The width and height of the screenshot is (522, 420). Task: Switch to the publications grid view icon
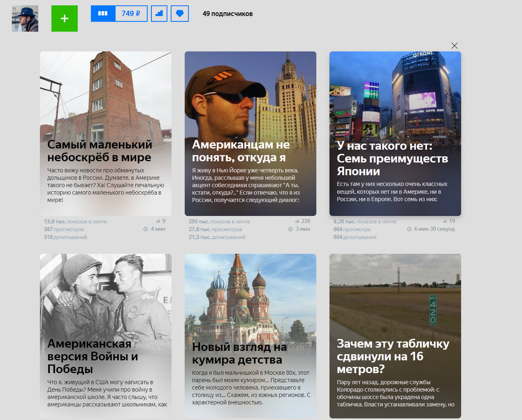103,14
